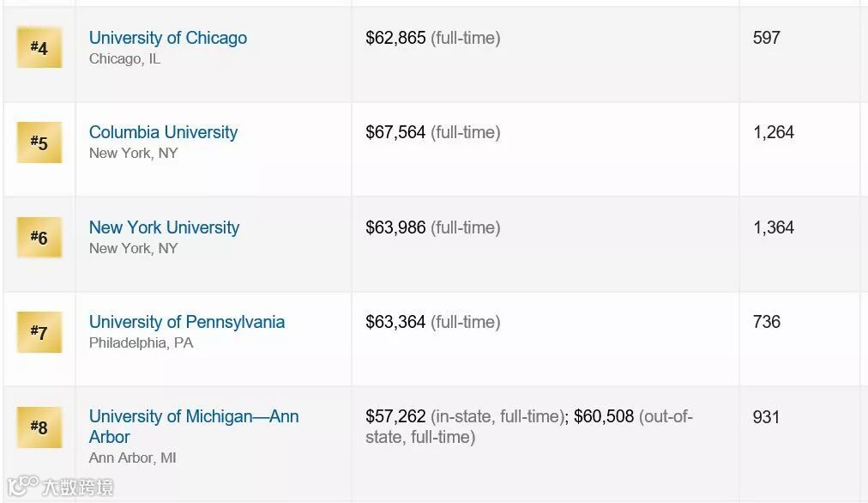Open University of Michigan—Ann Arbor link
This screenshot has width=868, height=503.
(x=194, y=417)
